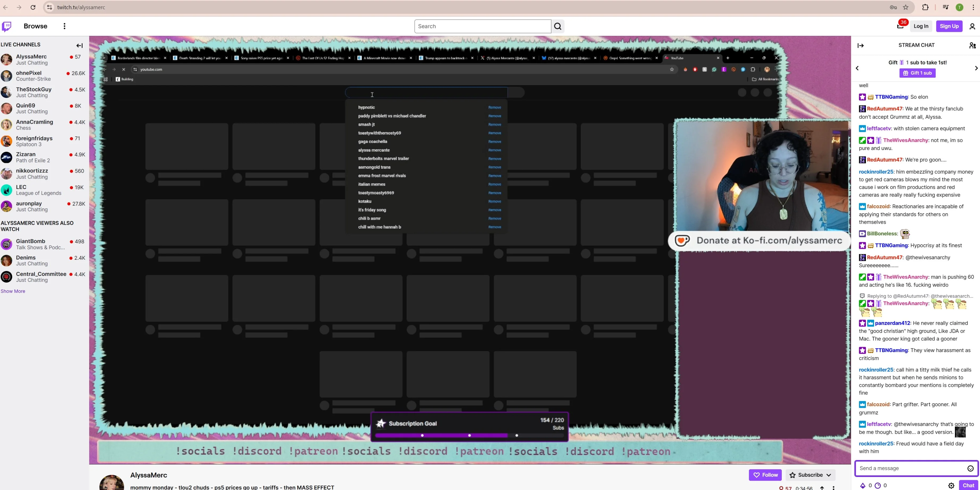Click BillBoneless username in chat
This screenshot has height=490, width=980.
click(882, 233)
